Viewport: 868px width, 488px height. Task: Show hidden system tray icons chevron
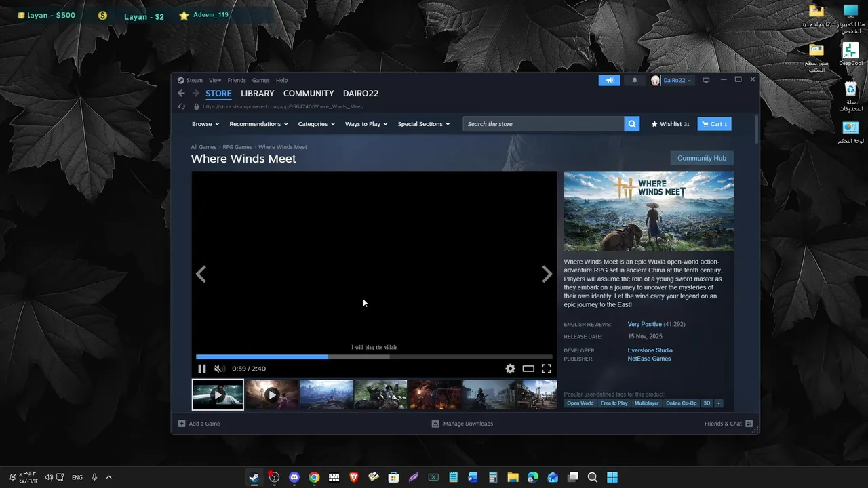[x=108, y=477]
